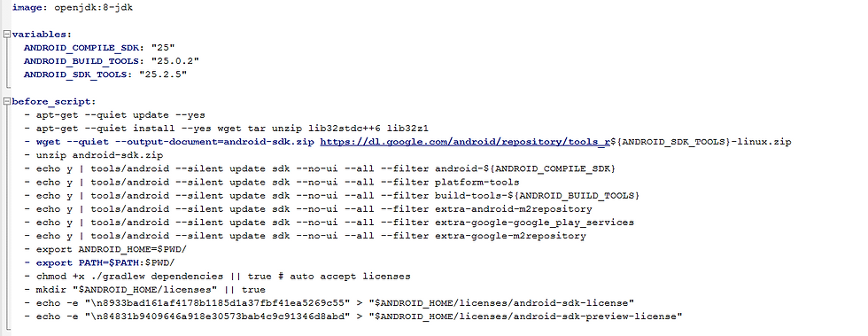The width and height of the screenshot is (868, 336).
Task: Click the filter android-${ANDROID_COMPILE_SDK} line
Action: tap(320, 168)
